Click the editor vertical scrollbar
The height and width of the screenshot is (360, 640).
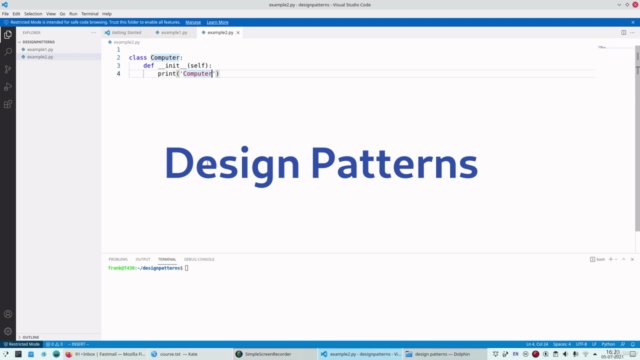click(637, 139)
